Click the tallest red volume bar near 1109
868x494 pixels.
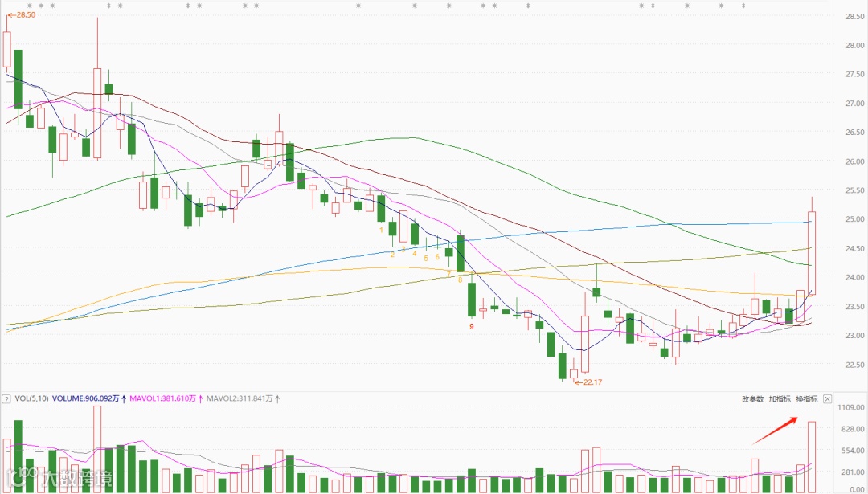coord(97,449)
